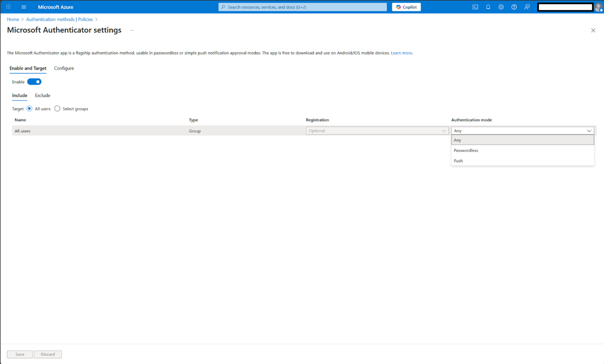604x364 pixels.
Task: Open the portal hamburger menu
Action: (24, 7)
